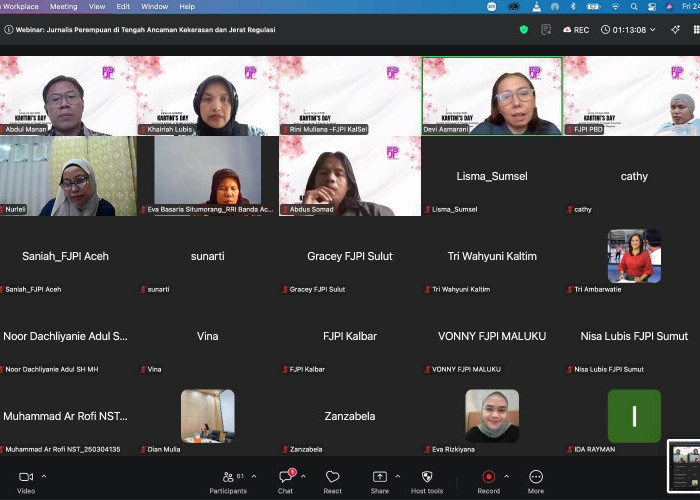Click the webinar title text in header
The width and height of the screenshot is (700, 500).
coord(146,30)
